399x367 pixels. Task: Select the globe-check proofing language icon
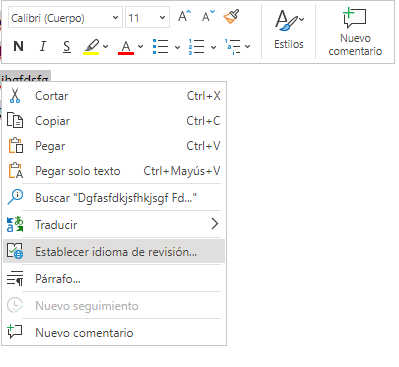(15, 251)
